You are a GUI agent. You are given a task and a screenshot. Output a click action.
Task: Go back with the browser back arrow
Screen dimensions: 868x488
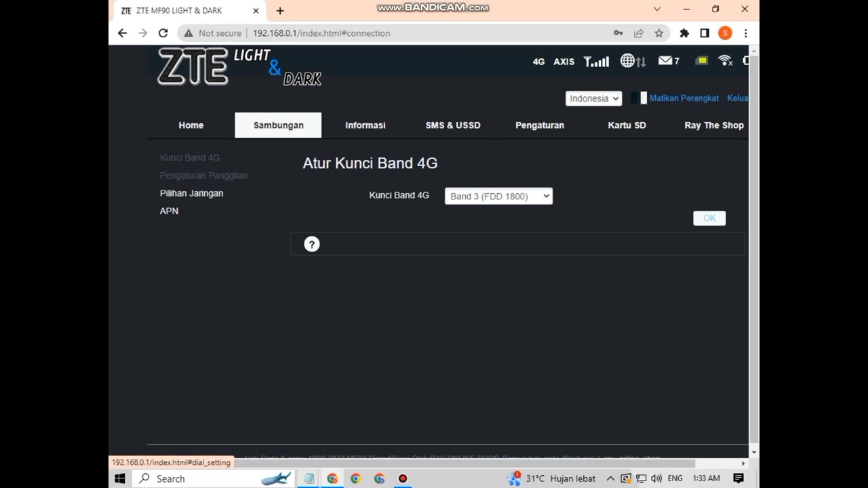122,33
